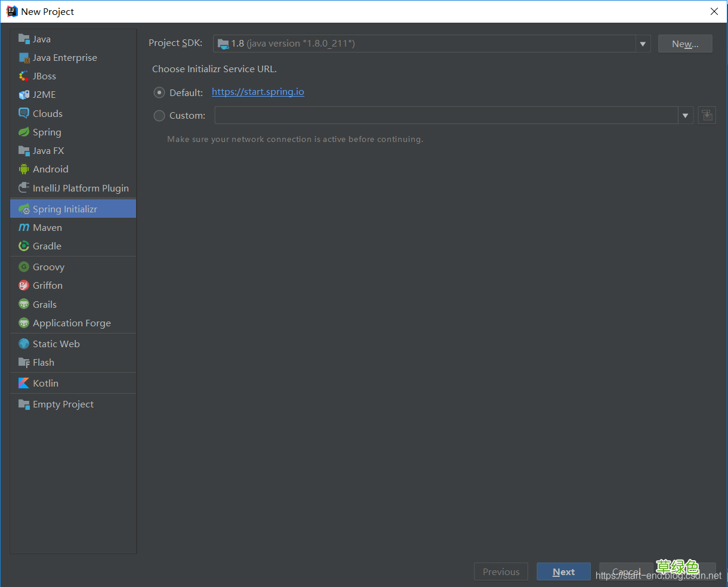Click the Android robot icon

(x=24, y=169)
